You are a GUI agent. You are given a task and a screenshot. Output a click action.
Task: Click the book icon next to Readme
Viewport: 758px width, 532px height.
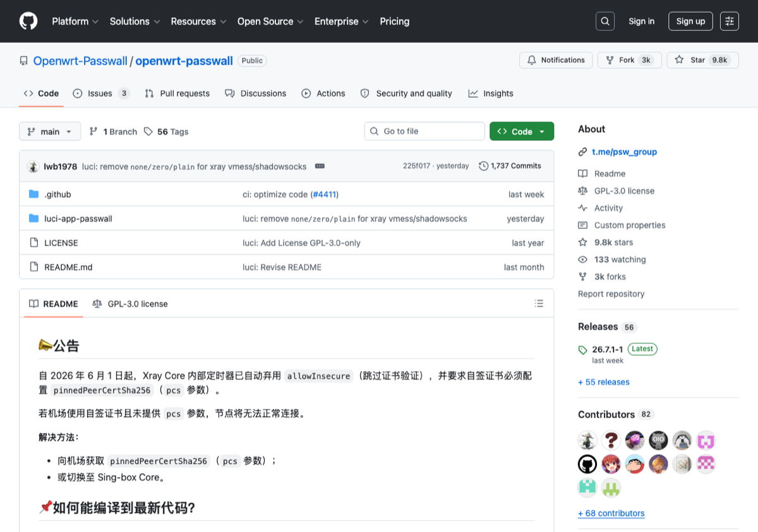(x=582, y=174)
